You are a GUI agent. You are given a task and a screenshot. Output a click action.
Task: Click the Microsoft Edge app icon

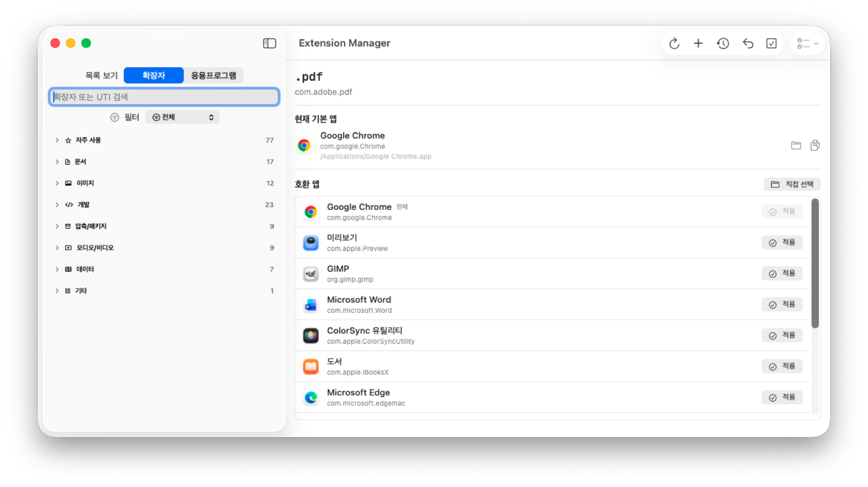click(x=311, y=398)
